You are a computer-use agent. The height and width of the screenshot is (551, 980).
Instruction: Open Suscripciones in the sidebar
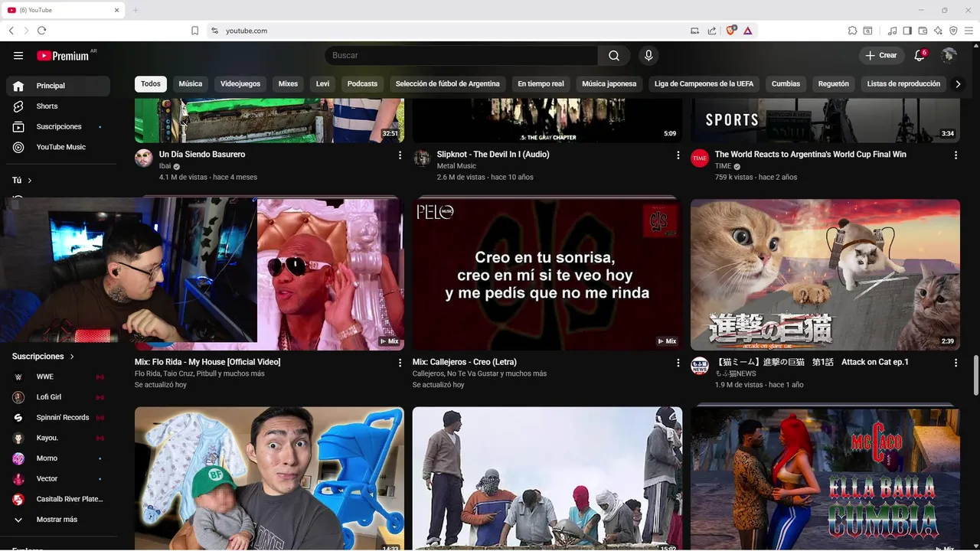click(58, 126)
